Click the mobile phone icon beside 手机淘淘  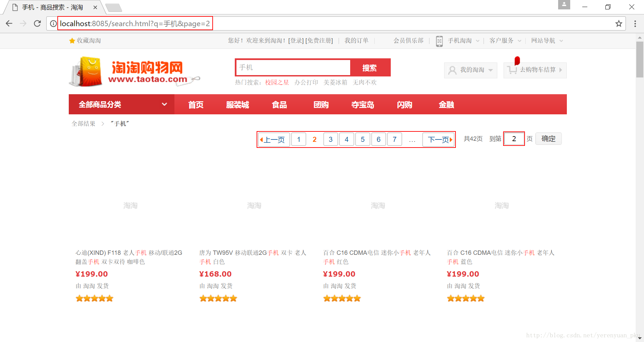click(439, 41)
